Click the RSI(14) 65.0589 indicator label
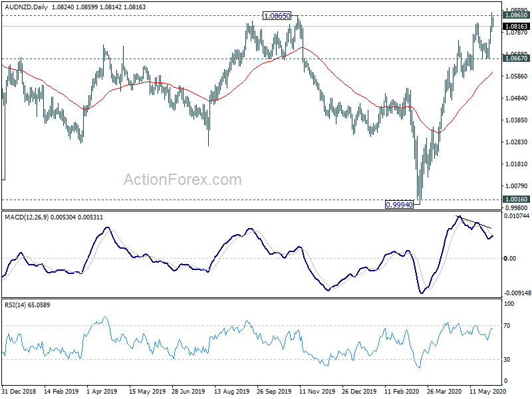The image size is (532, 399). [x=27, y=305]
